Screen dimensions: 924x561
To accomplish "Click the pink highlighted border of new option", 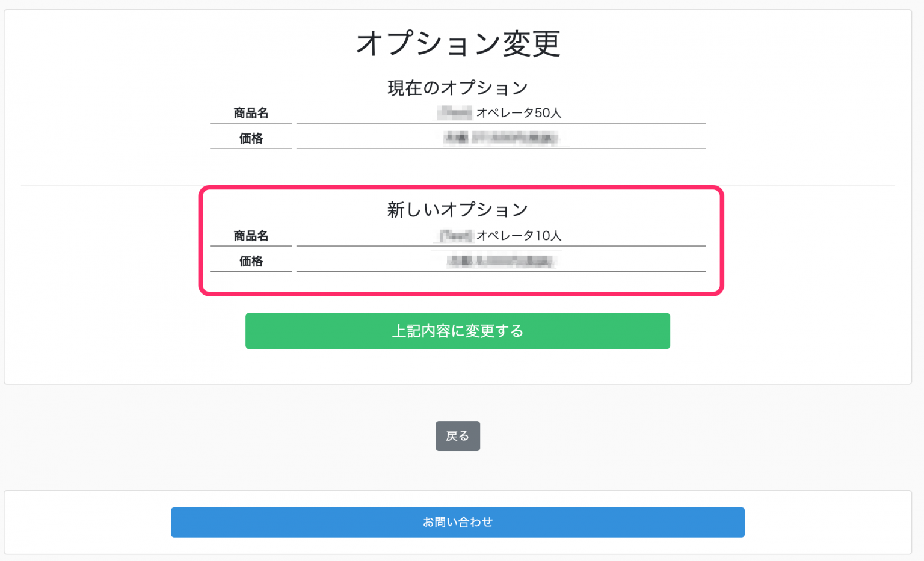I will coord(461,188).
